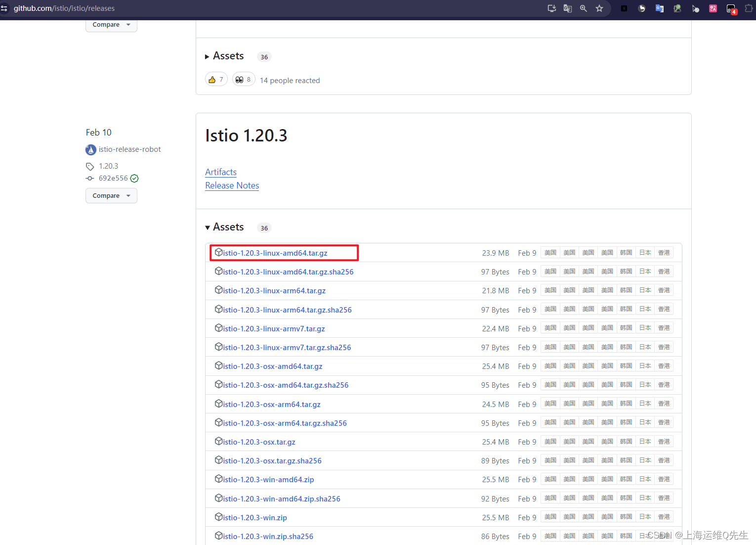756x545 pixels.
Task: Click the green magnifier extension icon
Action: click(x=677, y=8)
